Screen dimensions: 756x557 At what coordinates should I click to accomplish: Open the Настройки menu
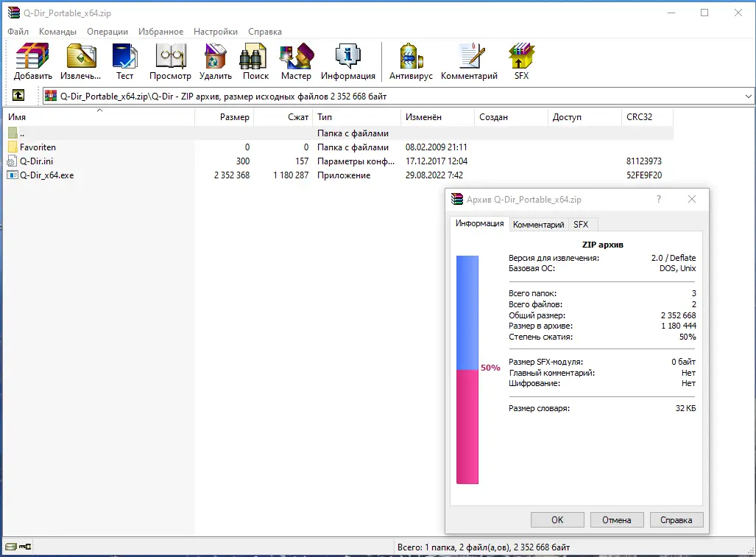[x=216, y=32]
